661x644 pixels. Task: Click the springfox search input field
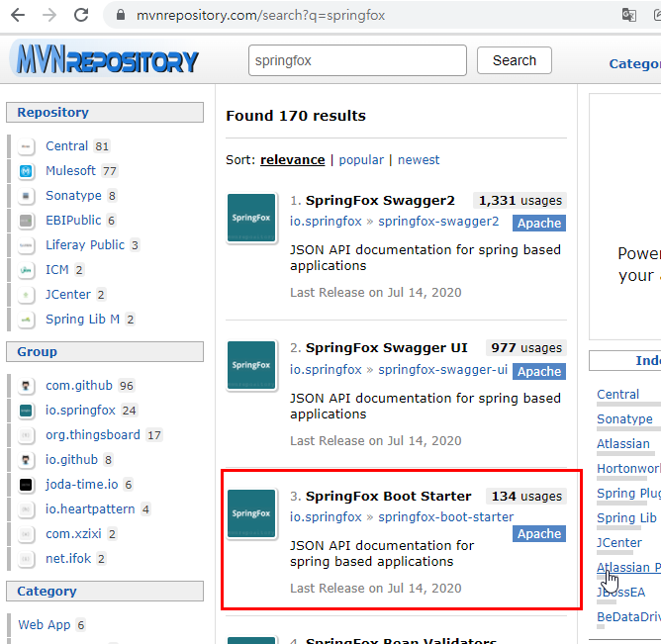357,60
